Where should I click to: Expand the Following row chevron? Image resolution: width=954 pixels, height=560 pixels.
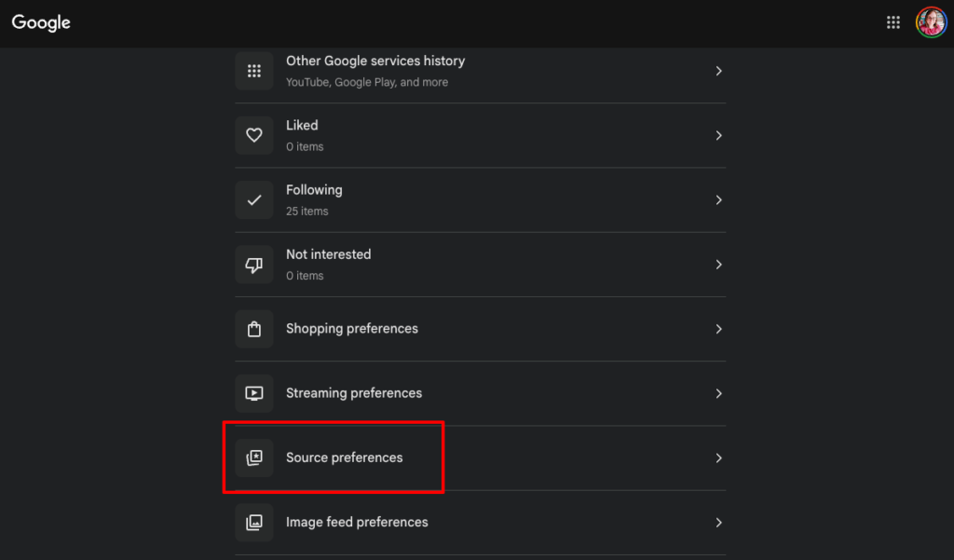coord(718,199)
